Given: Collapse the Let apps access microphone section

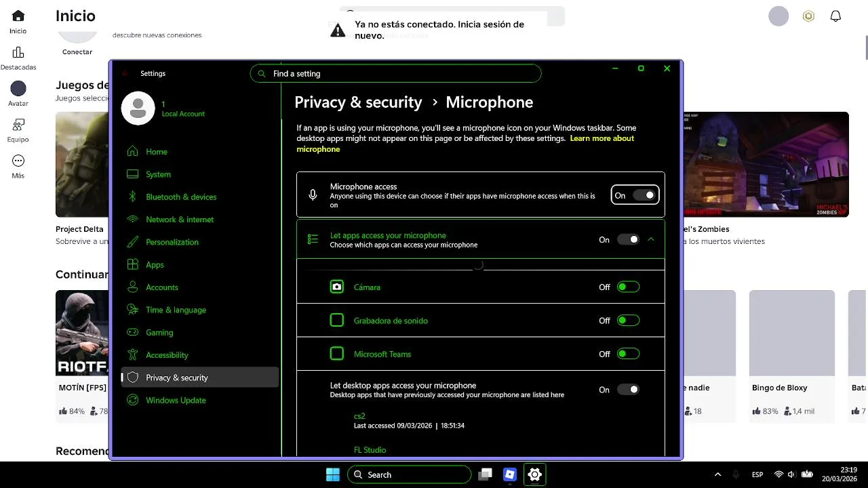Looking at the screenshot, I should pos(651,239).
